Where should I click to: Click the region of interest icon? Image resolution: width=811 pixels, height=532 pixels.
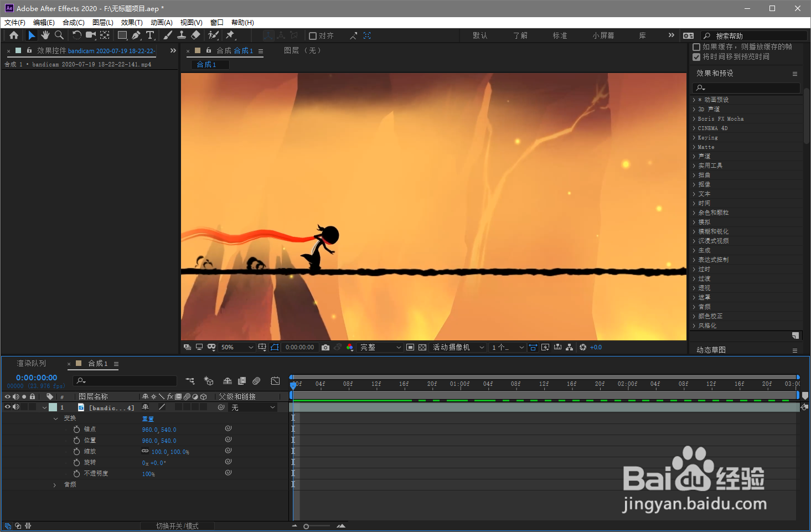click(410, 347)
